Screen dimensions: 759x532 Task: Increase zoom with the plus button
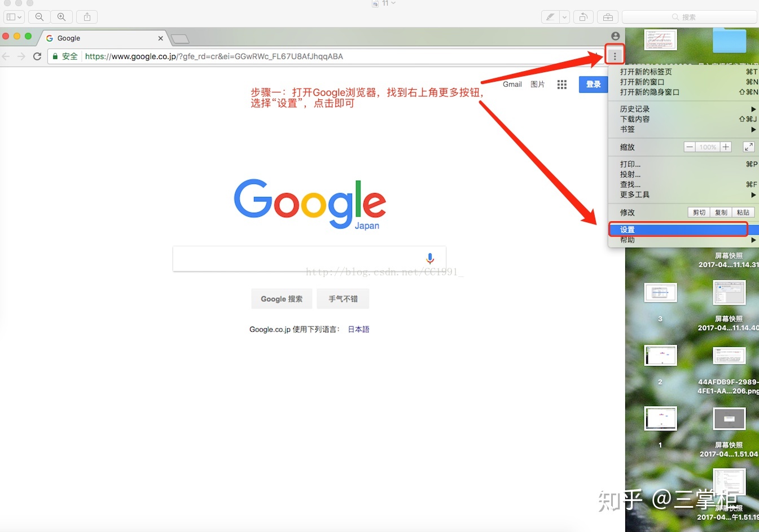click(x=726, y=147)
